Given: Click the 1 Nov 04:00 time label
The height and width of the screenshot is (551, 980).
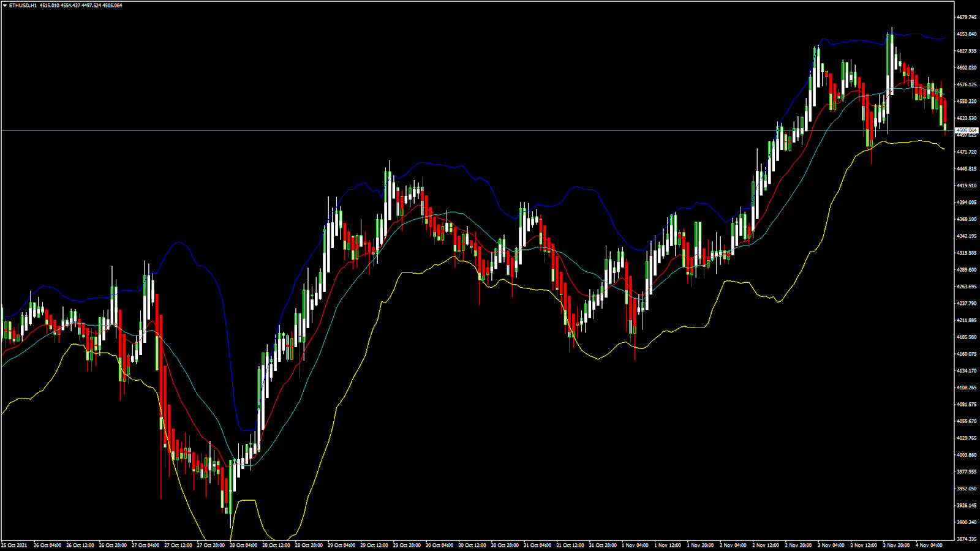Looking at the screenshot, I should click(x=635, y=545).
